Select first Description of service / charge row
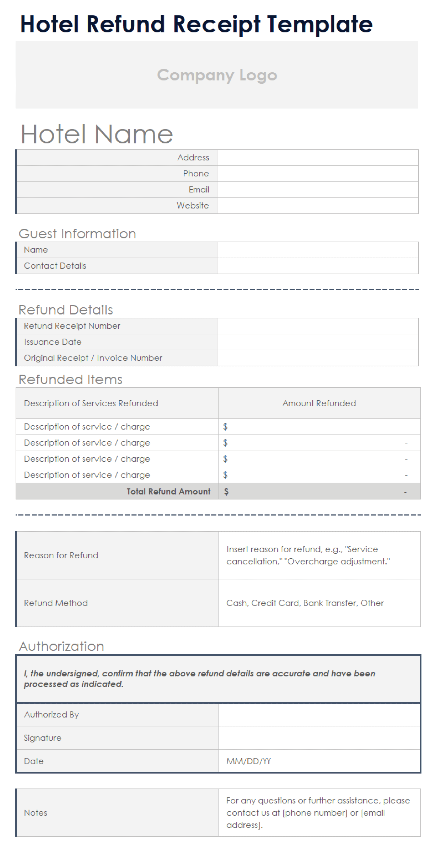Image resolution: width=442 pixels, height=868 pixels. point(87,427)
